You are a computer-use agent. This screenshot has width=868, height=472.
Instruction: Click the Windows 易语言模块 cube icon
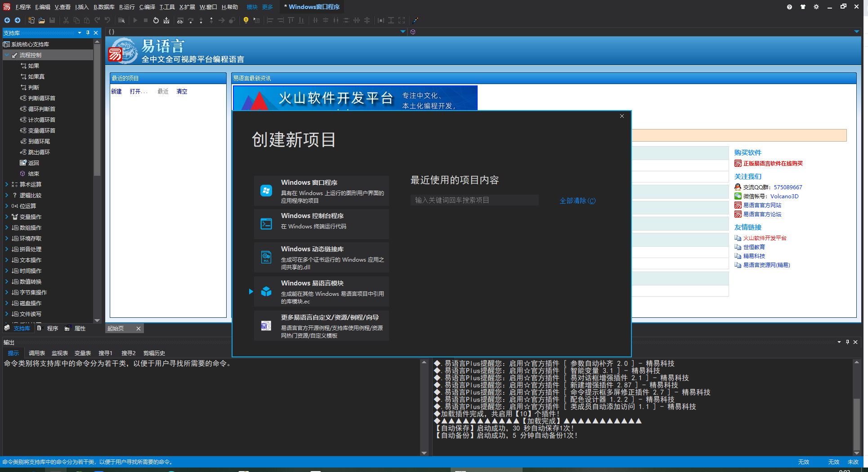[x=266, y=291]
